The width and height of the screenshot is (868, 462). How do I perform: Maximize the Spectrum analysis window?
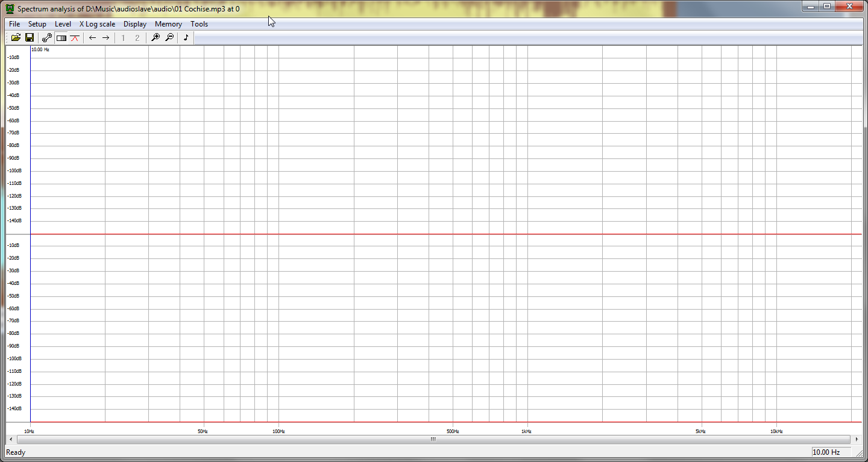[827, 6]
